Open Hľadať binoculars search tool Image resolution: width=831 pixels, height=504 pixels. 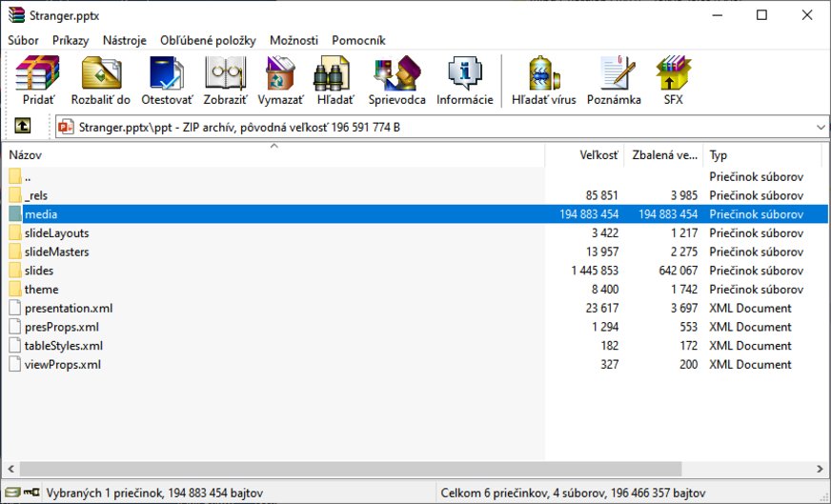(334, 80)
